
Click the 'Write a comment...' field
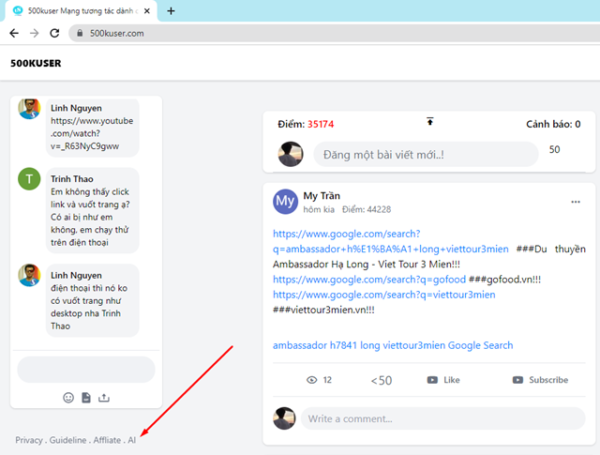coord(443,419)
